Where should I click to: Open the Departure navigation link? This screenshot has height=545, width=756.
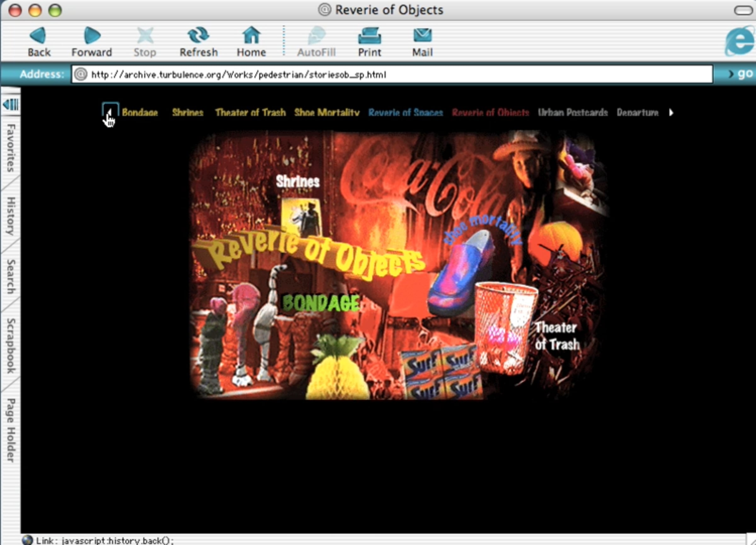tap(637, 113)
